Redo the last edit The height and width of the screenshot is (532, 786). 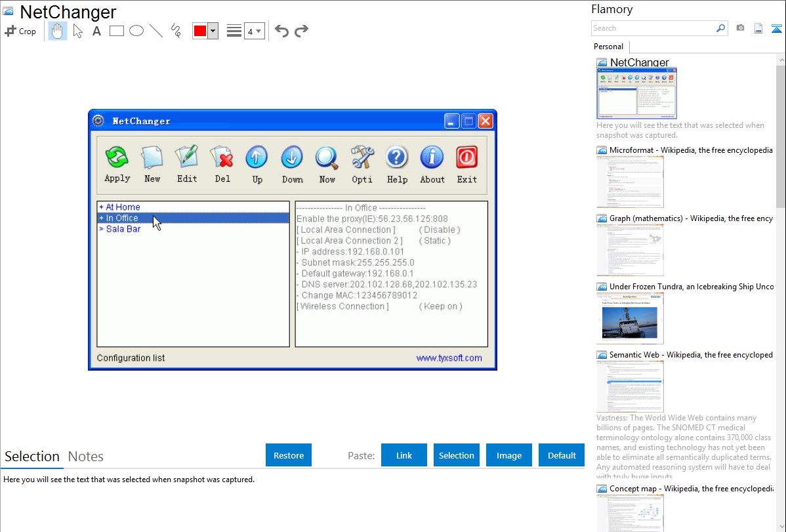301,31
